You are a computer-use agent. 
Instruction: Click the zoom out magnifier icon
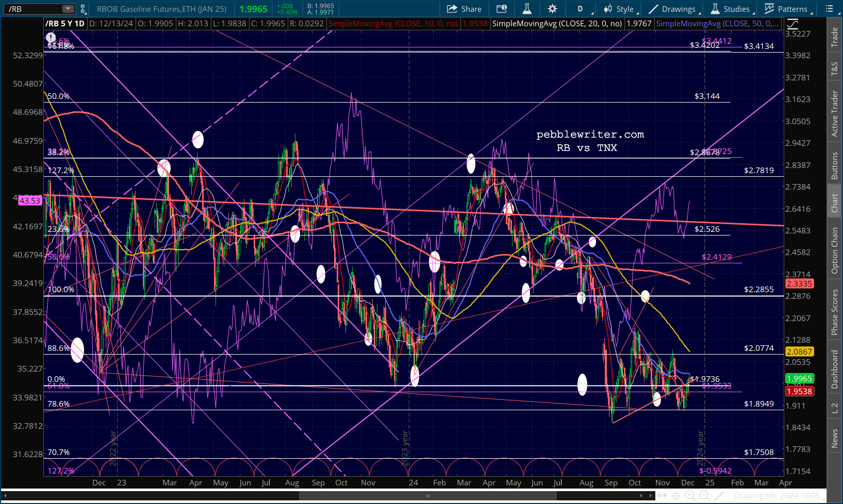click(x=704, y=496)
